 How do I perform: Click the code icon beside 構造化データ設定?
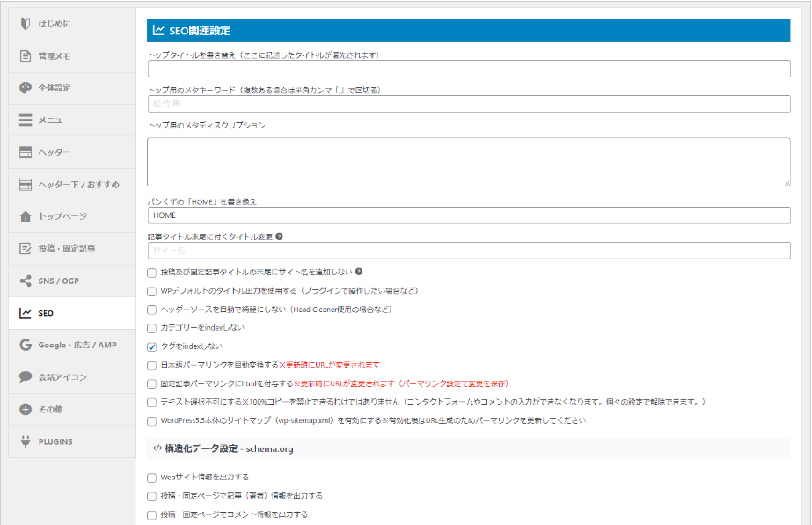tap(157, 448)
